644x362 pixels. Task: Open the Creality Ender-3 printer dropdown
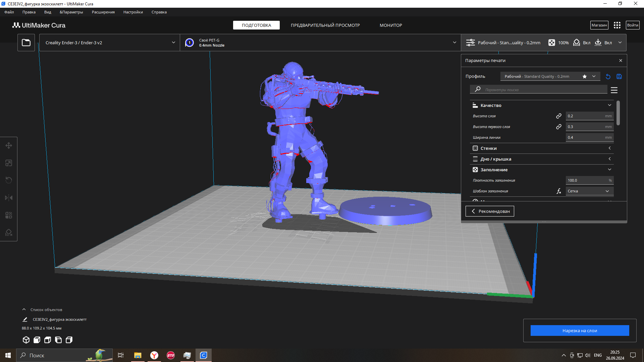pos(110,43)
